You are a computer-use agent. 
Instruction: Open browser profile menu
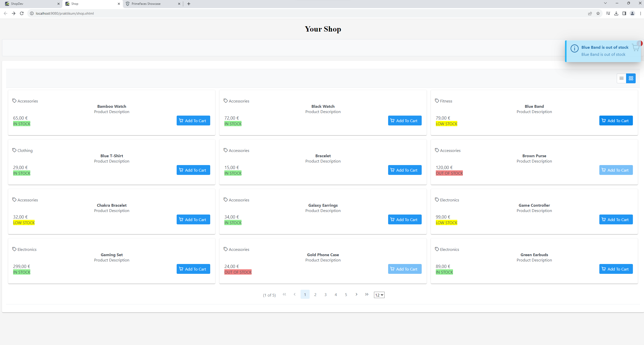tap(632, 13)
